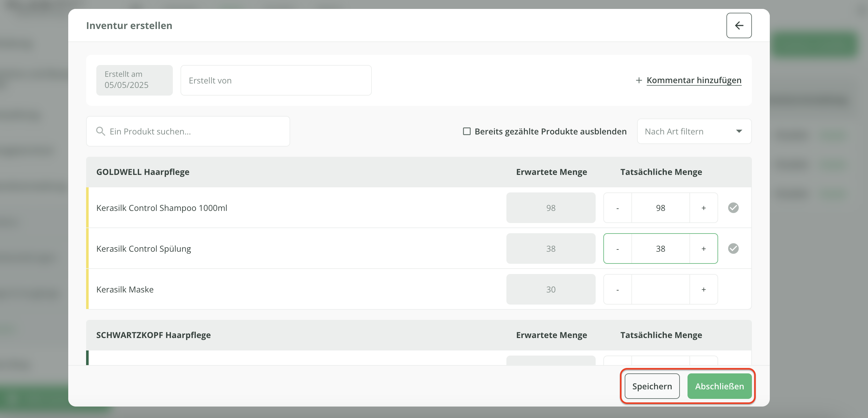This screenshot has width=868, height=418.
Task: Click the Speichern button
Action: point(652,386)
